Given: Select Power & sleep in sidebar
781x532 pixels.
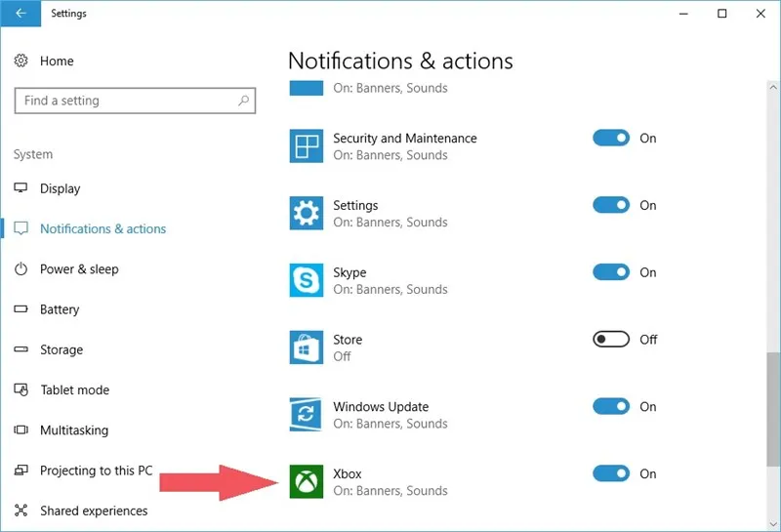Looking at the screenshot, I should point(78,269).
